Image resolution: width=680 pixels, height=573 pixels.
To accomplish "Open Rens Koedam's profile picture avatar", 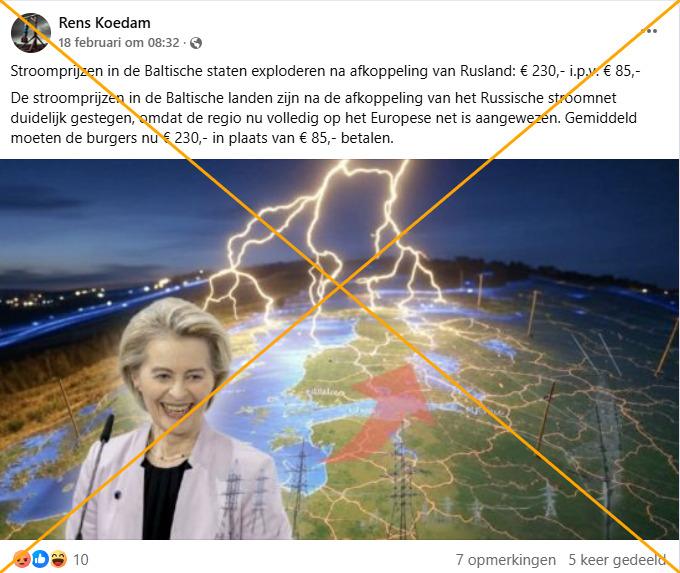I will coord(31,33).
